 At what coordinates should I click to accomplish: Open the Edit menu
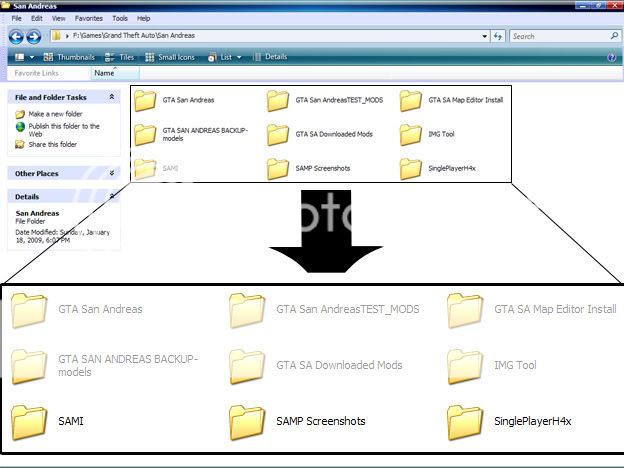point(37,18)
